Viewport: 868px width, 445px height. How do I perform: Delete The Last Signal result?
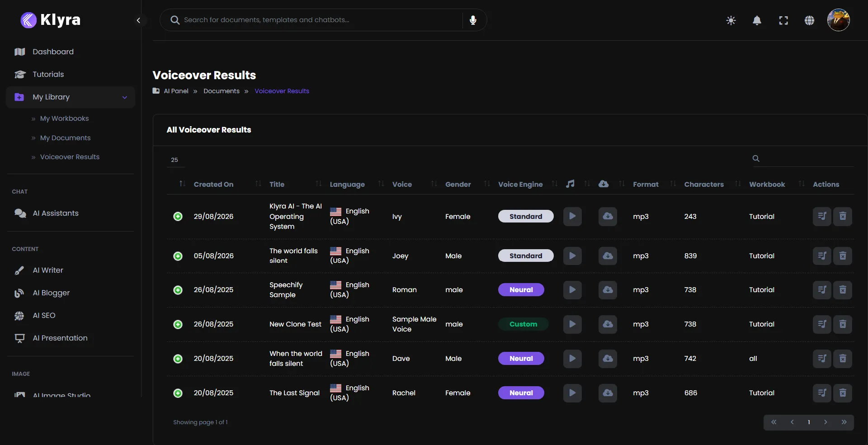point(843,393)
